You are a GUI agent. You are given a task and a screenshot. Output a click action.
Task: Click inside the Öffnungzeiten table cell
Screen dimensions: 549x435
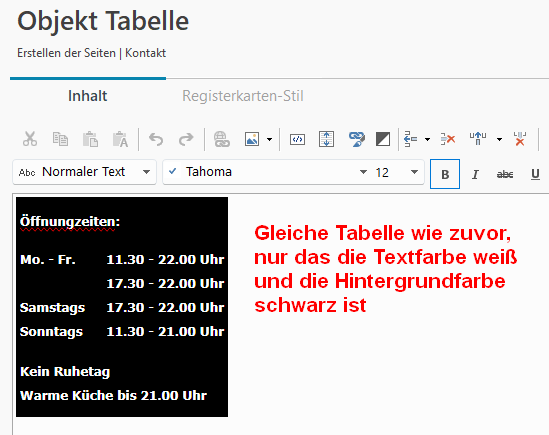pyautogui.click(x=70, y=222)
